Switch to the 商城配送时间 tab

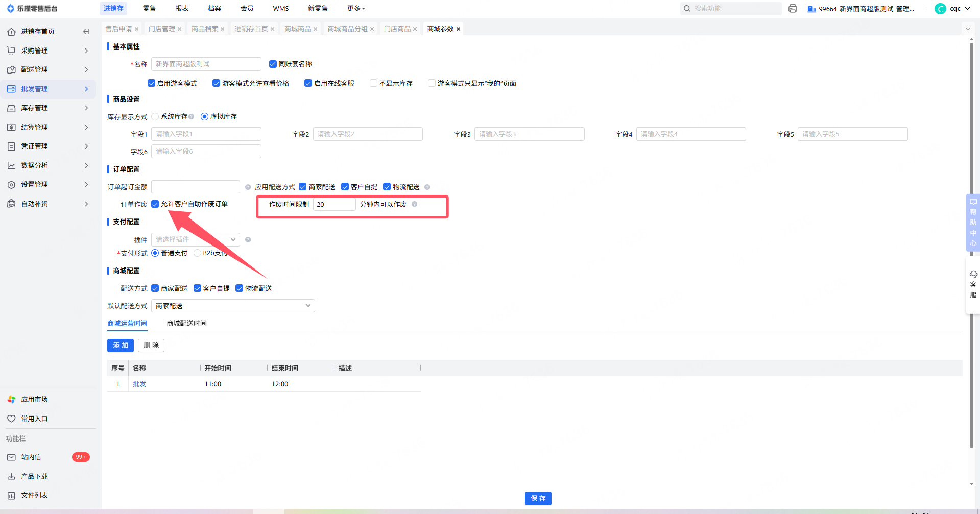[x=187, y=323]
